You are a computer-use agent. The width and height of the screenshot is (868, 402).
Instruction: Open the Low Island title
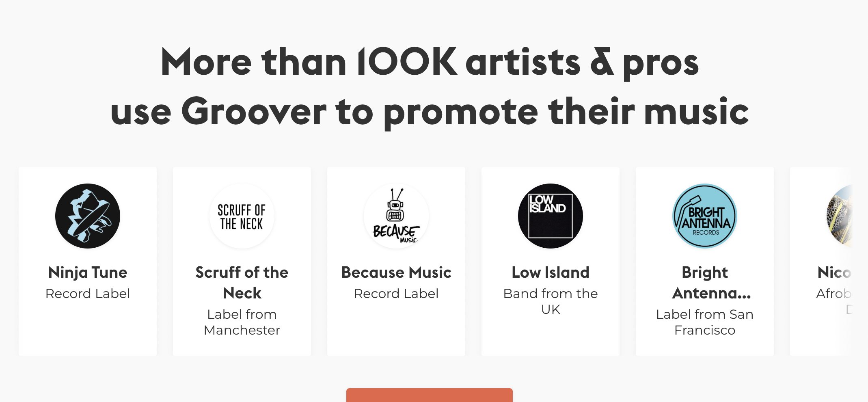pyautogui.click(x=551, y=272)
